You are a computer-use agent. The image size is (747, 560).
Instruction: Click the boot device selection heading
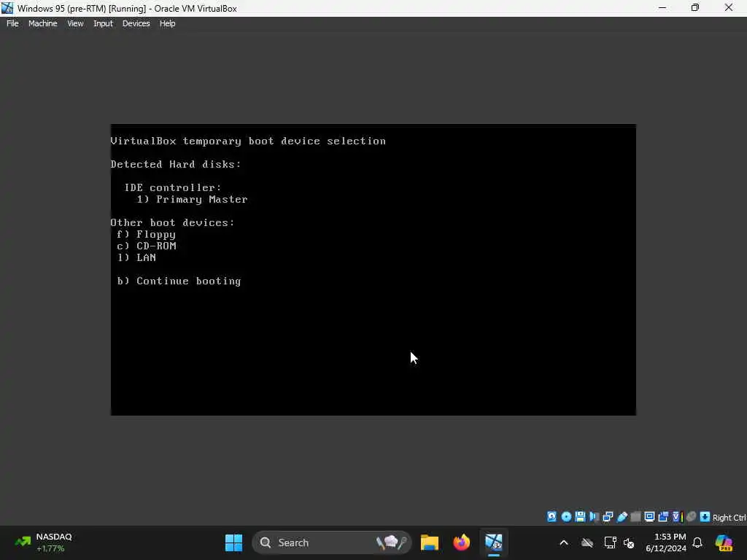pos(248,141)
